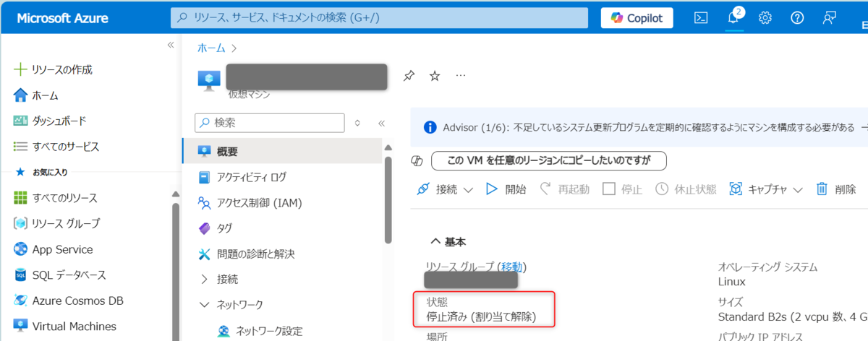Open the more options ellipsis

461,75
